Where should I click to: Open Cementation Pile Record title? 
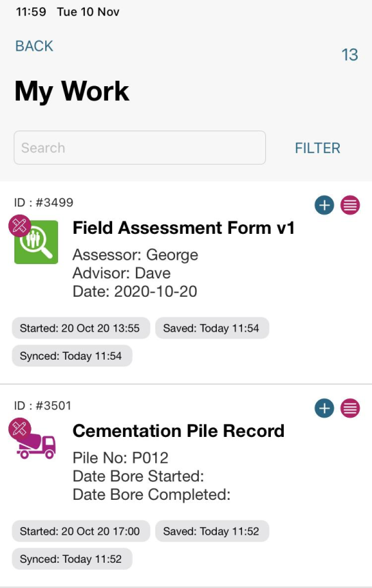point(178,431)
